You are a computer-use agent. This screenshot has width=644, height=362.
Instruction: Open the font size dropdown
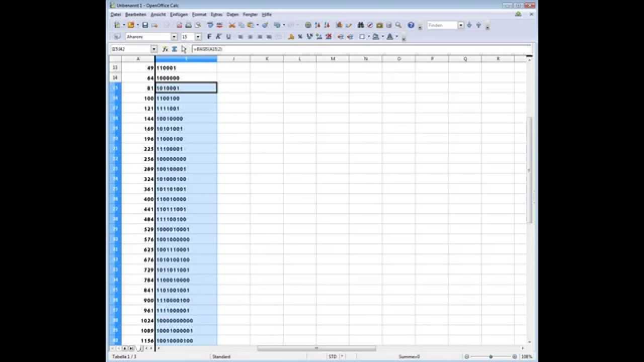(198, 37)
